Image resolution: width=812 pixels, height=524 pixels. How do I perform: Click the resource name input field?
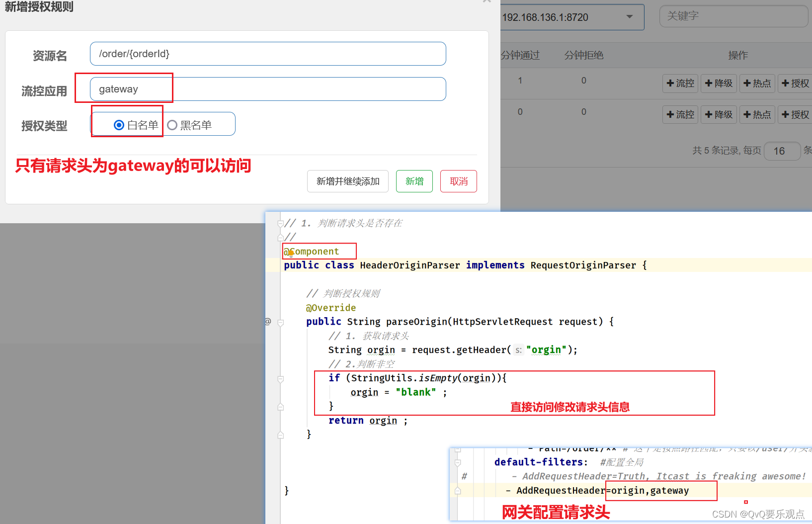[x=268, y=54]
